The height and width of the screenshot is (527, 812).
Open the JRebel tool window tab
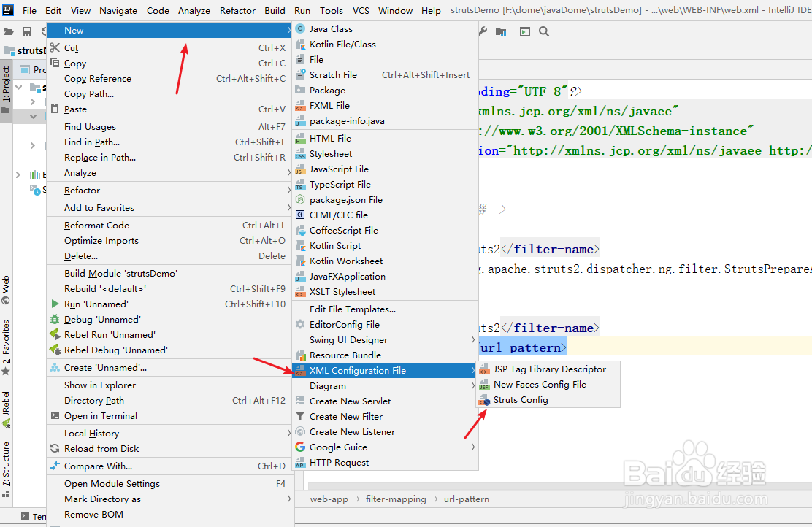click(6, 410)
